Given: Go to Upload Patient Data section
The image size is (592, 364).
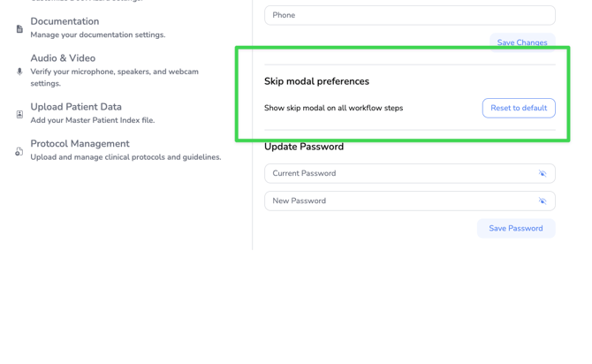Looking at the screenshot, I should point(76,107).
